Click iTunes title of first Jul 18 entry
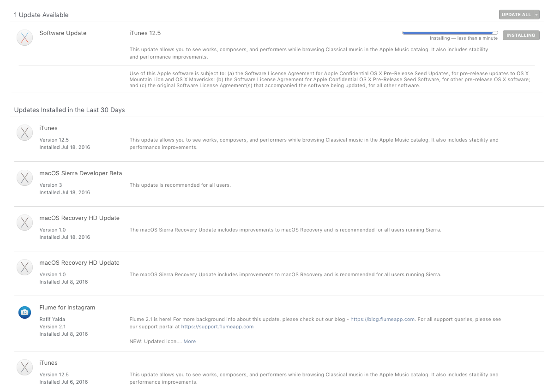 [x=48, y=128]
